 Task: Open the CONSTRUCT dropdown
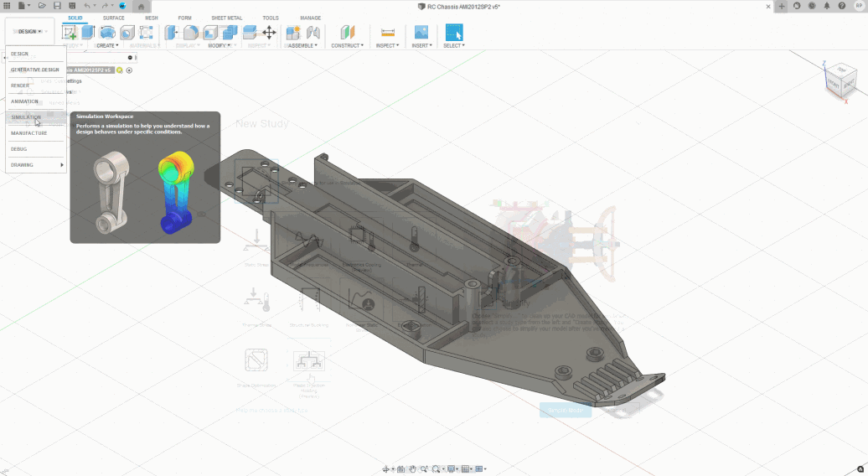point(347,45)
